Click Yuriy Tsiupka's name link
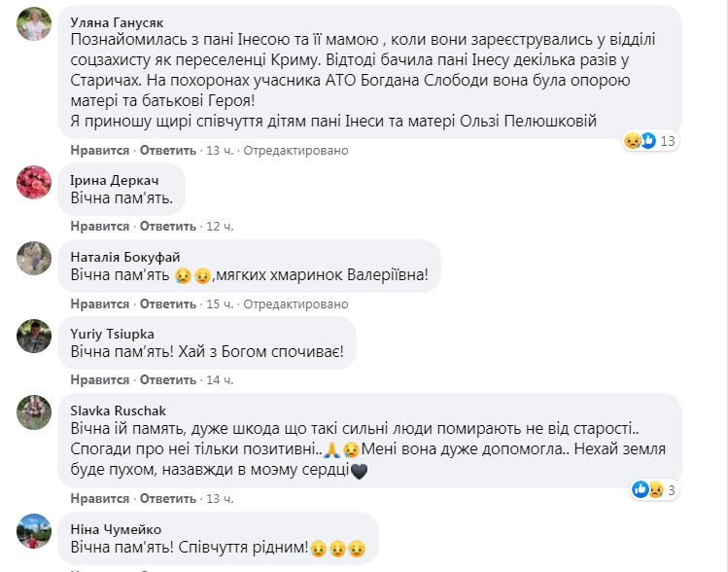This screenshot has height=572, width=728. (111, 333)
